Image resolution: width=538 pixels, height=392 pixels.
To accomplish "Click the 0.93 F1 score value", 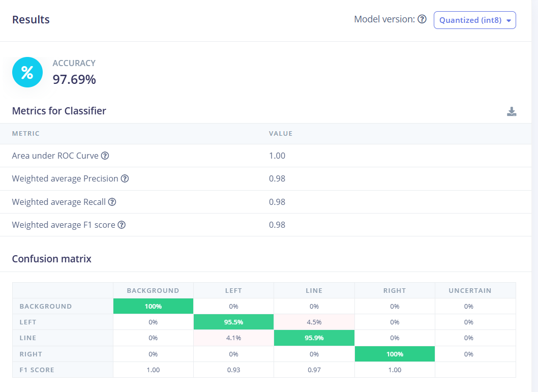I will click(233, 370).
